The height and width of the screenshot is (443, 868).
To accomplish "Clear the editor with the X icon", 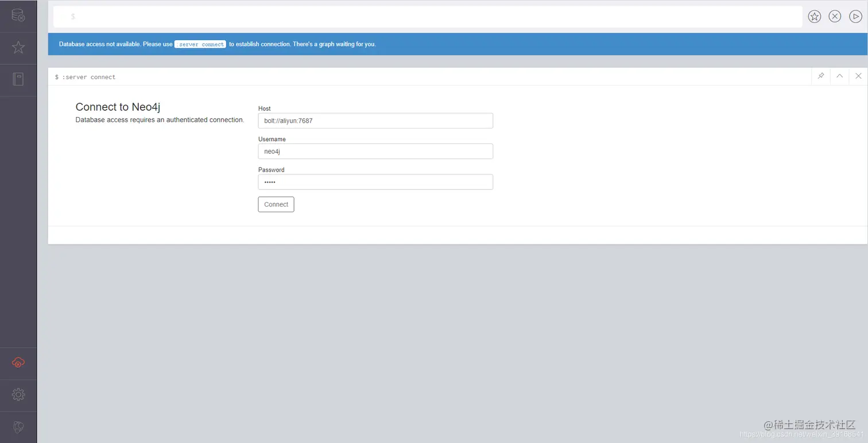I will pyautogui.click(x=835, y=17).
